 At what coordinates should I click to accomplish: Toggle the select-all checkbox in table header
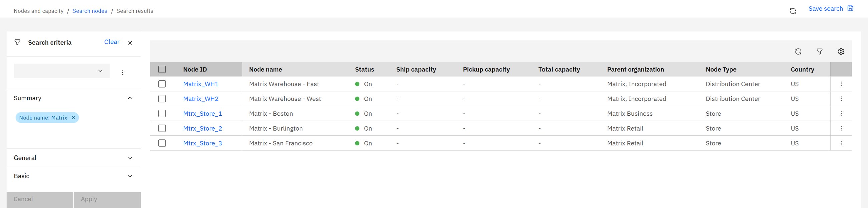(162, 69)
